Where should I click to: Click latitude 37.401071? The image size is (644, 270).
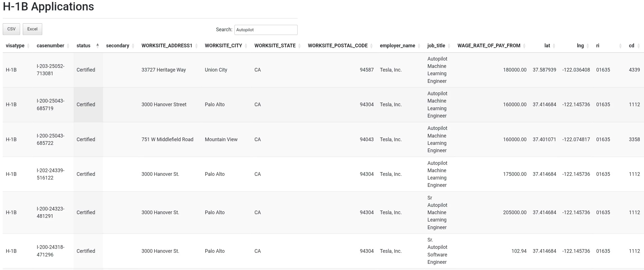(544, 140)
